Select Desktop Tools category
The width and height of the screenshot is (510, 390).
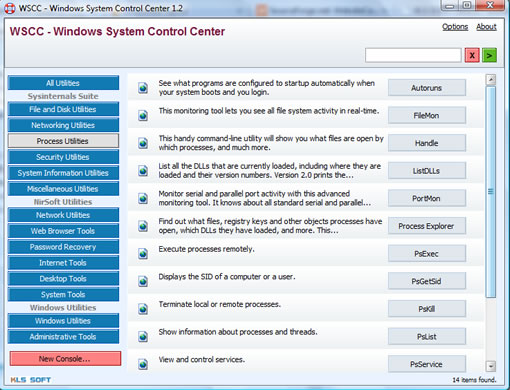click(63, 279)
